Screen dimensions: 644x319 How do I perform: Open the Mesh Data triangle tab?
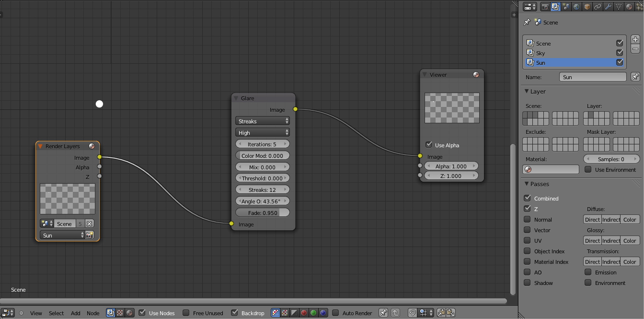tap(619, 7)
